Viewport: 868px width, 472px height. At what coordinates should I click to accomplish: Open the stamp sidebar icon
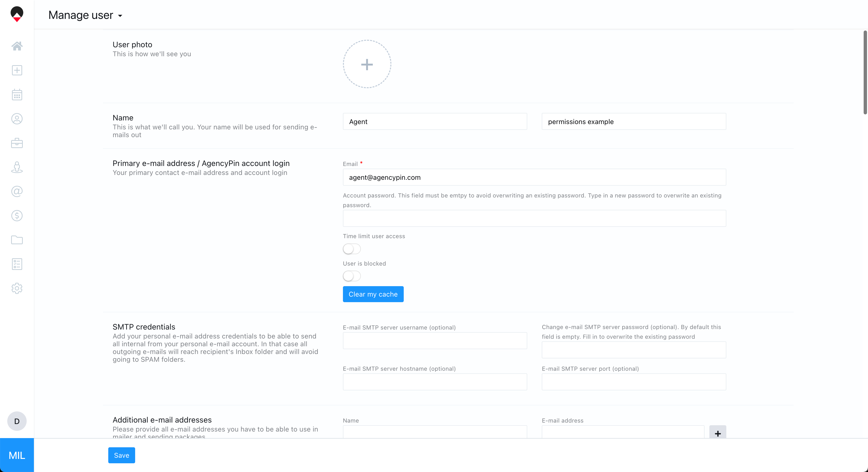tap(17, 167)
